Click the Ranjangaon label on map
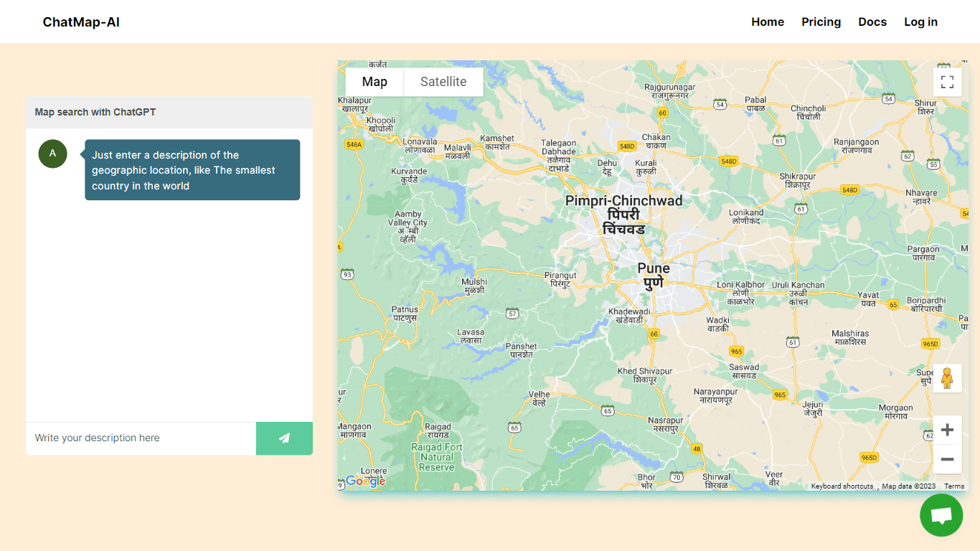The width and height of the screenshot is (980, 551). click(856, 146)
